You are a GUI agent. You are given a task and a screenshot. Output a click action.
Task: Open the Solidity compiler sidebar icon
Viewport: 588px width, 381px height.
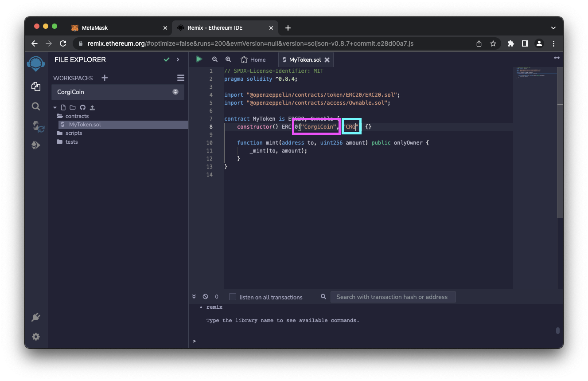pyautogui.click(x=38, y=126)
